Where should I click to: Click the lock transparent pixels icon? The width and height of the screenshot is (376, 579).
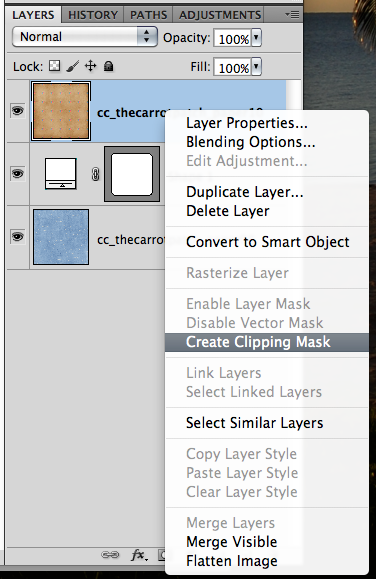coord(55,66)
